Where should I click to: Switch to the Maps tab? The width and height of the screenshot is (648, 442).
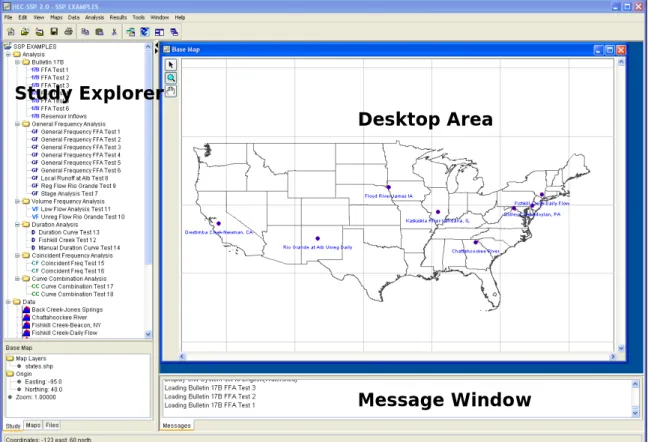coord(33,425)
